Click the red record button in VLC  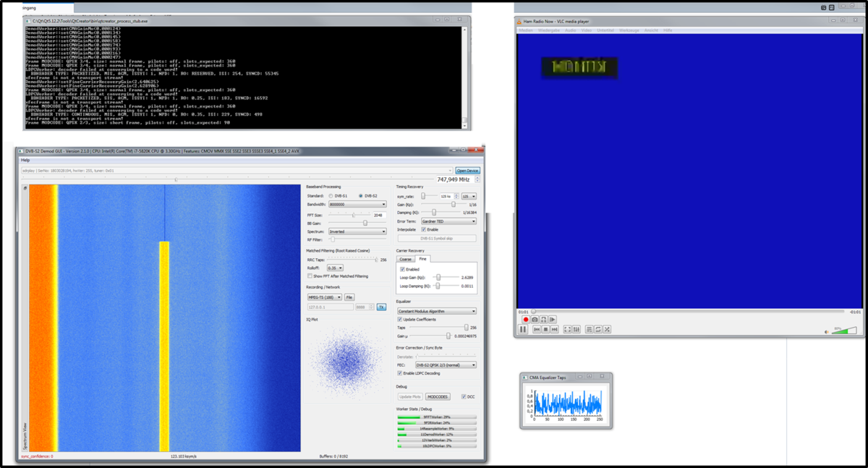tap(526, 319)
